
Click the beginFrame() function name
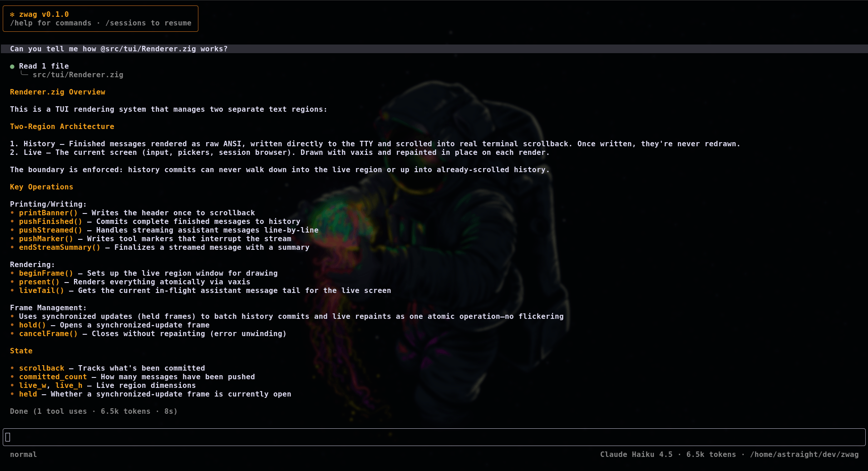click(46, 273)
